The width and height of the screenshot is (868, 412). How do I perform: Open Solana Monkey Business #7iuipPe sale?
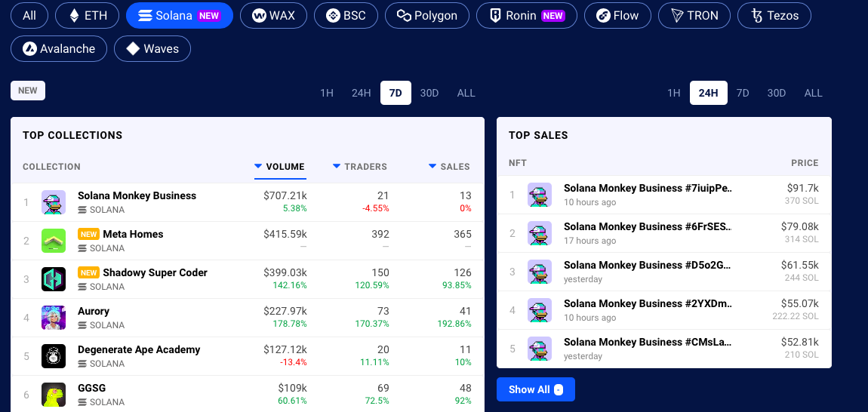(x=648, y=189)
